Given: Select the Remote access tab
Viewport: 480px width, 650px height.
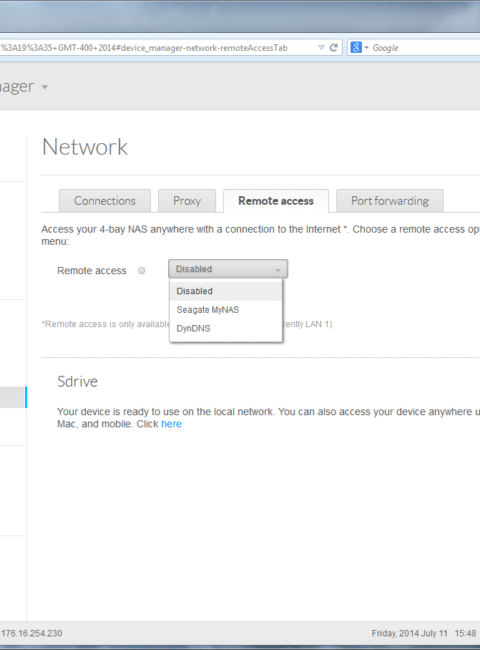Looking at the screenshot, I should tap(276, 201).
